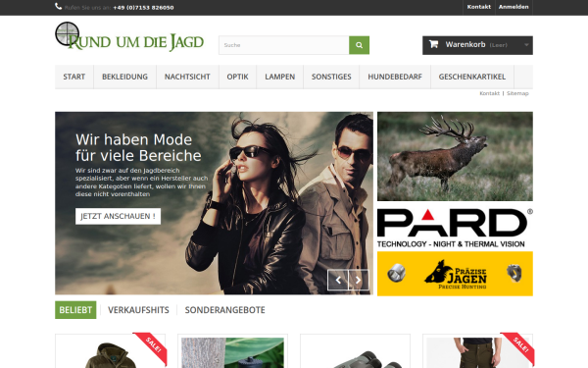Image resolution: width=588 pixels, height=368 pixels.
Task: Open the GESCHENKARTIKEL category
Action: tap(472, 77)
